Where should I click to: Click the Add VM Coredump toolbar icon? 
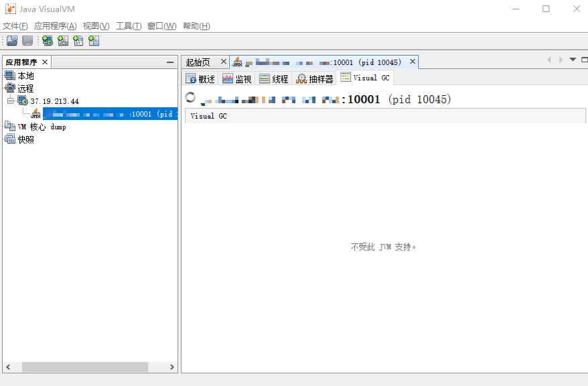78,40
